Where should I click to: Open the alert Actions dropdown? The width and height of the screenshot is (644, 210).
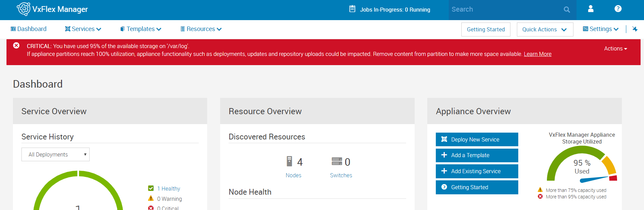click(615, 48)
